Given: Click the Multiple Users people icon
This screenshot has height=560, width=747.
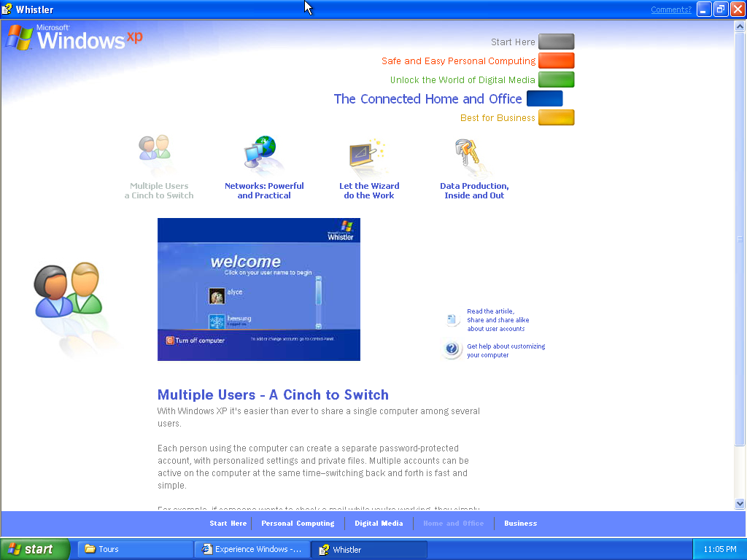Looking at the screenshot, I should (x=155, y=147).
